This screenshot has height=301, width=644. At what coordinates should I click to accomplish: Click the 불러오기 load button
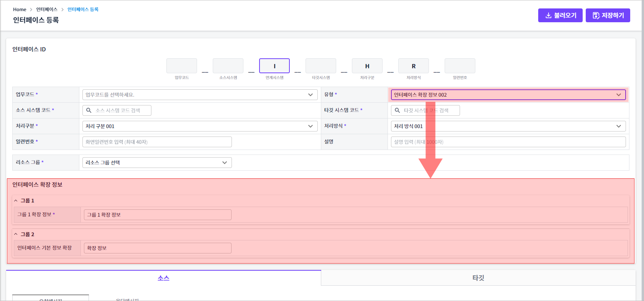pos(560,15)
